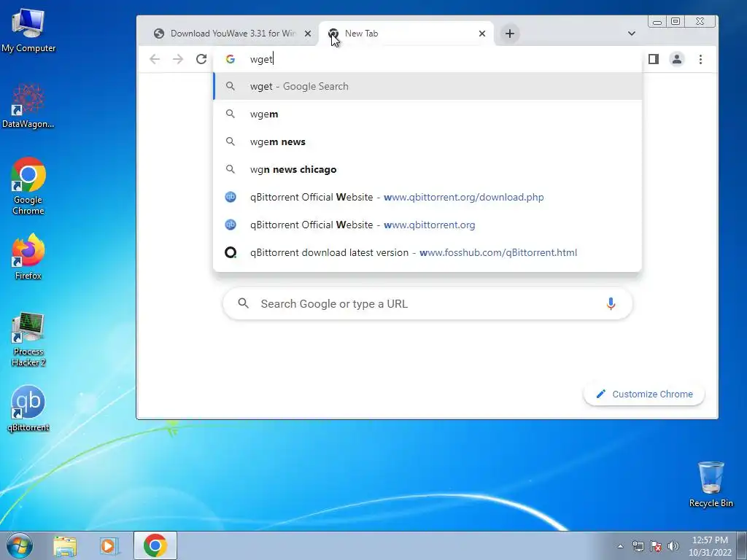Screen dimensions: 747x560
Task: Select the New Tab tab
Action: click(x=406, y=34)
